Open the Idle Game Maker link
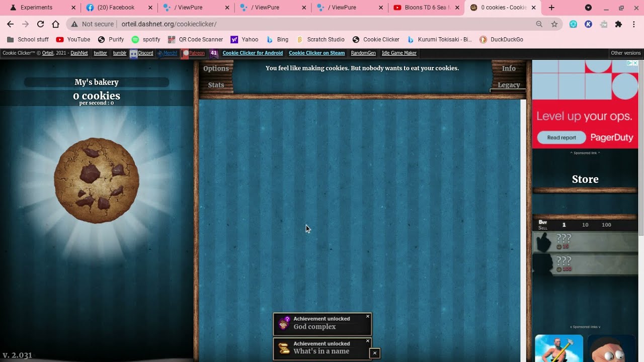Image resolution: width=644 pixels, height=362 pixels. tap(399, 53)
